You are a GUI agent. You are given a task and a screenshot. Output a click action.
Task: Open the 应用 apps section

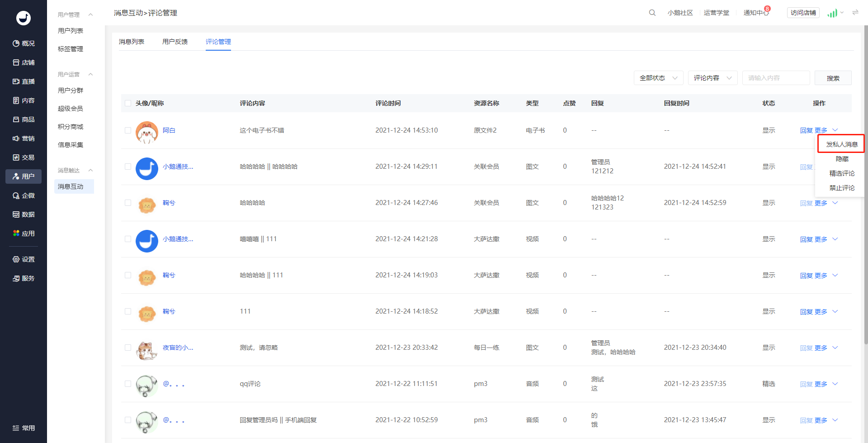click(24, 233)
